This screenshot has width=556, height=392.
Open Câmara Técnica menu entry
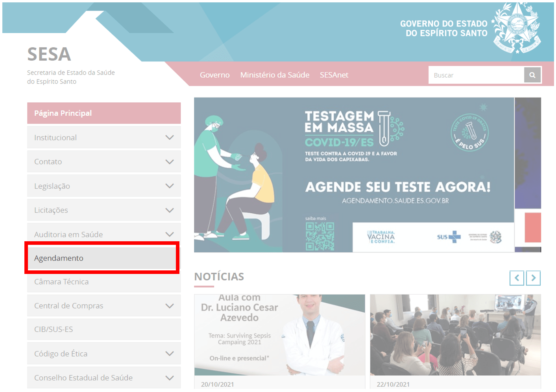pos(104,282)
